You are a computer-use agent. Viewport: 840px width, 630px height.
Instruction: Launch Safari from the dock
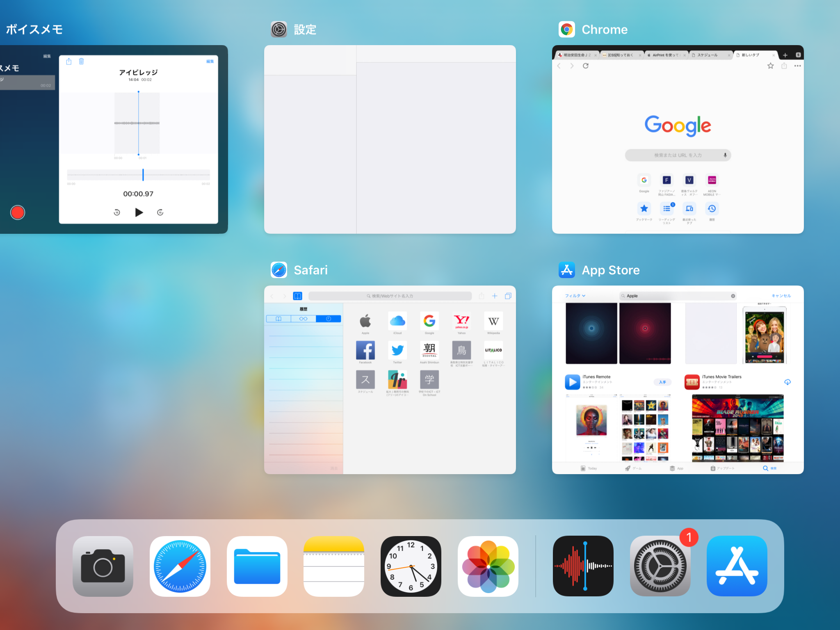[x=180, y=566]
